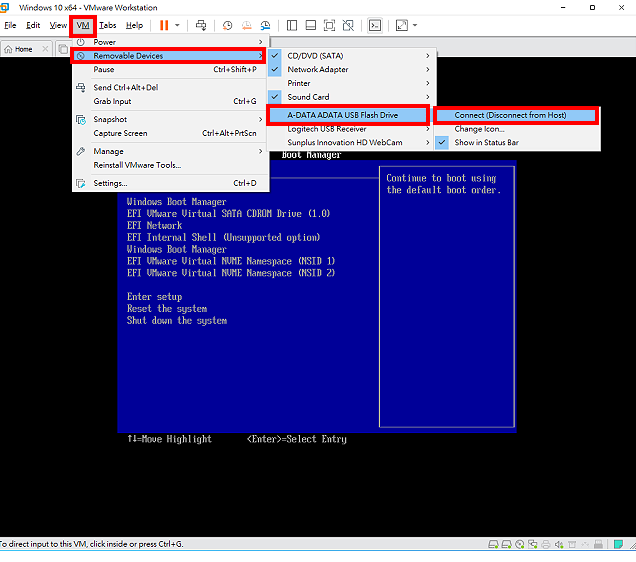
Task: Select NVME Namespace (NSID 2) entry
Action: 231,273
